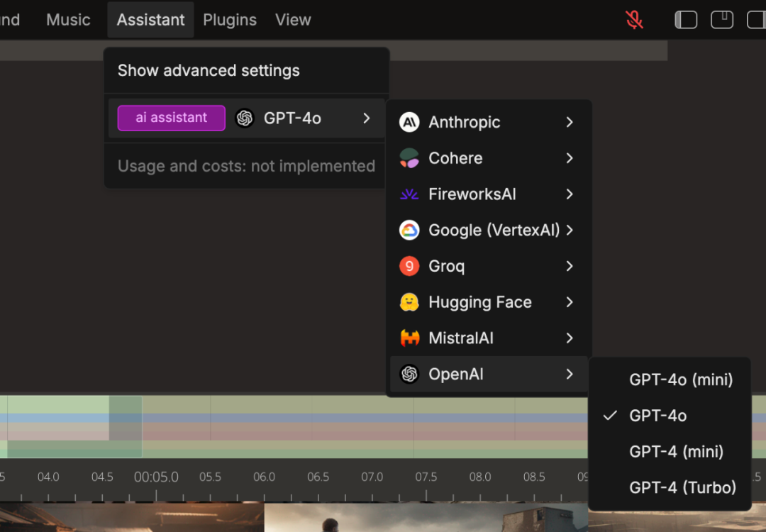Image resolution: width=766 pixels, height=532 pixels.
Task: Expand the Groq submenu chevron
Action: point(570,266)
